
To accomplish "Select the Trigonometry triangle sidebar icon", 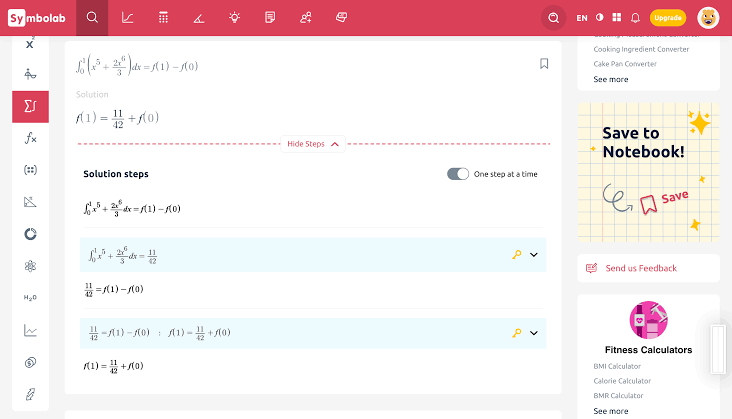I will [x=30, y=202].
